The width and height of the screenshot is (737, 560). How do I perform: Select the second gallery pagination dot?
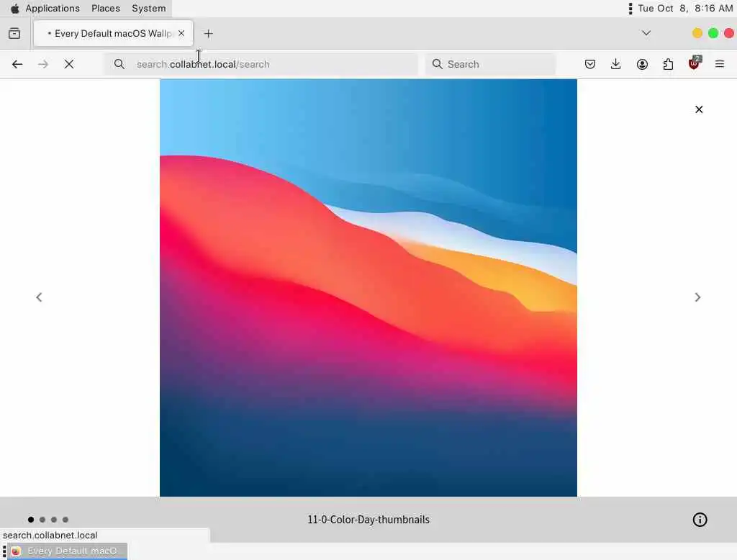point(42,520)
